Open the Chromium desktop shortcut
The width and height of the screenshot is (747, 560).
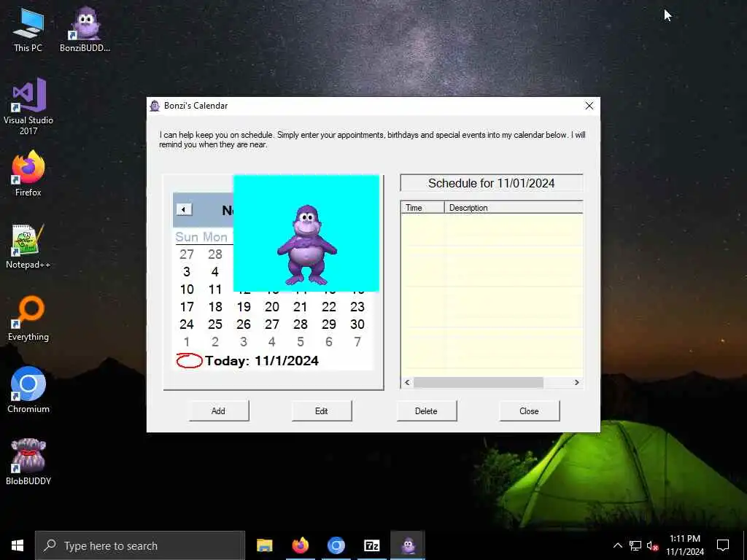pyautogui.click(x=28, y=390)
